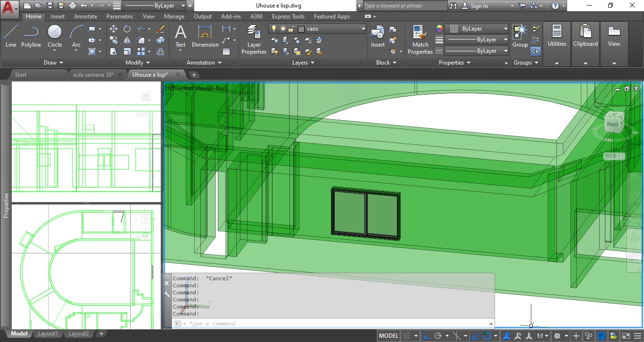Switch to the Parametric ribbon tab

pos(120,16)
